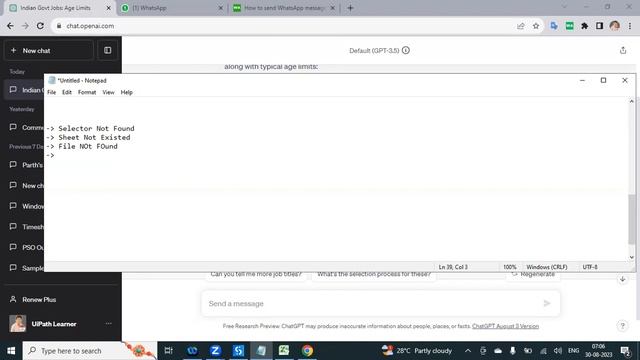The height and width of the screenshot is (360, 640).
Task: Open the Zoom app from taskbar
Action: pos(215,351)
